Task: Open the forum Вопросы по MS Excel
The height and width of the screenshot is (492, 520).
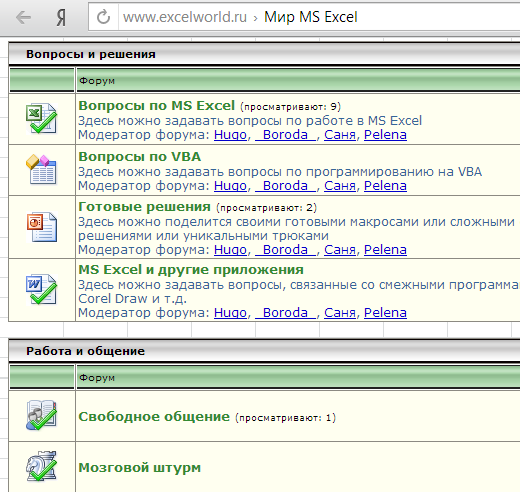Action: (x=157, y=106)
